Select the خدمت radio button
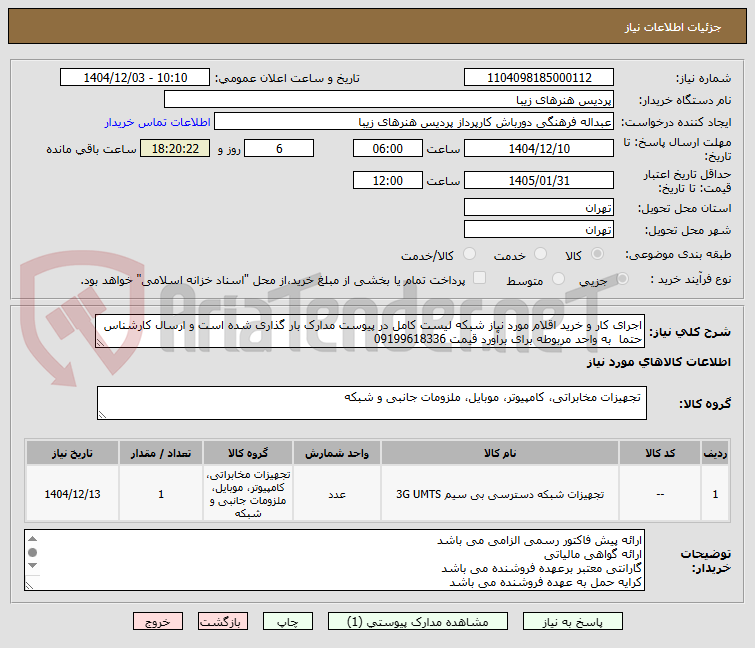Screen dimensions: 755x648 pyautogui.click(x=541, y=254)
